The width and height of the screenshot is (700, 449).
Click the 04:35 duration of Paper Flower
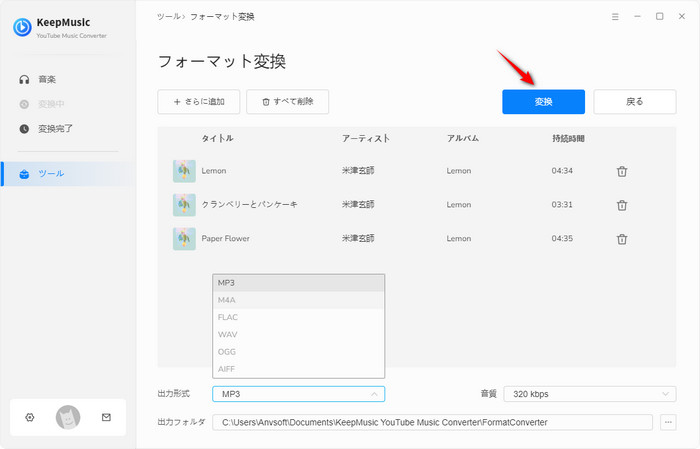coord(562,238)
